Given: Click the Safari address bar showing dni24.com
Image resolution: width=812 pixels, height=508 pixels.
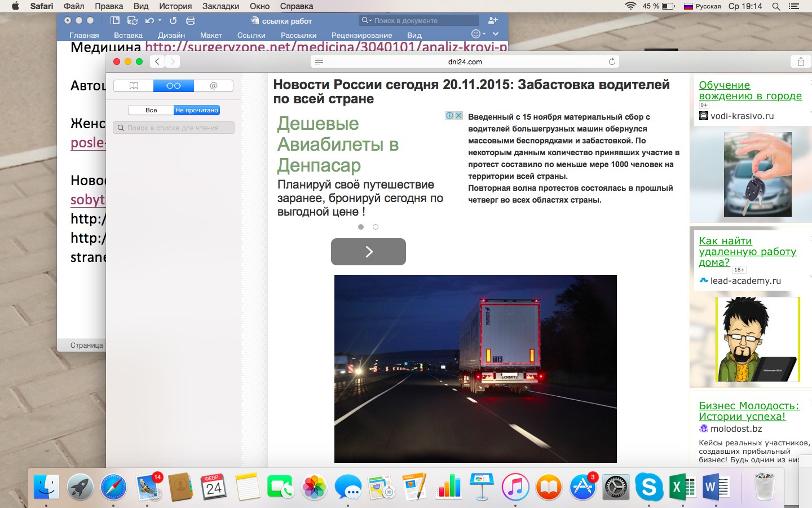Looking at the screenshot, I should pyautogui.click(x=465, y=62).
